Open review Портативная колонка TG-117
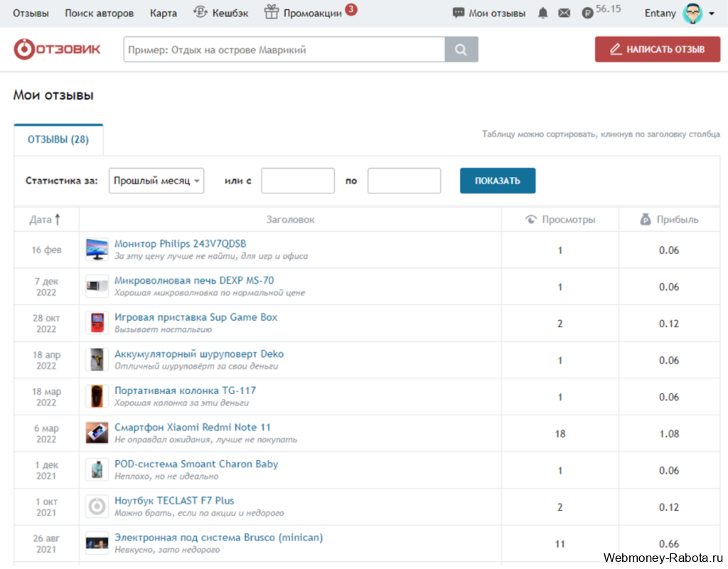Image resolution: width=728 pixels, height=569 pixels. [186, 390]
